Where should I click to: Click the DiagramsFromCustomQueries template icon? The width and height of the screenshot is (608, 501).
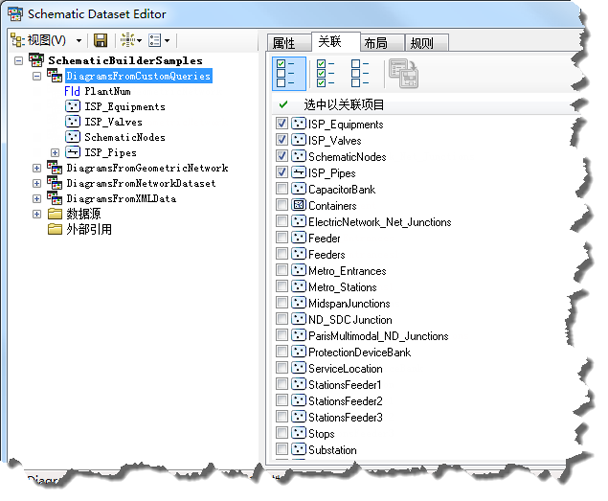pyautogui.click(x=54, y=75)
